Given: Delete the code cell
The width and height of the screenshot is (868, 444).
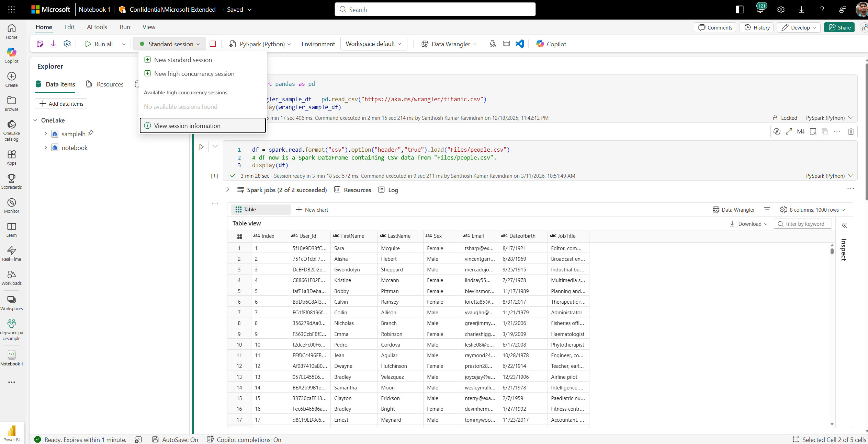Looking at the screenshot, I should pyautogui.click(x=851, y=131).
